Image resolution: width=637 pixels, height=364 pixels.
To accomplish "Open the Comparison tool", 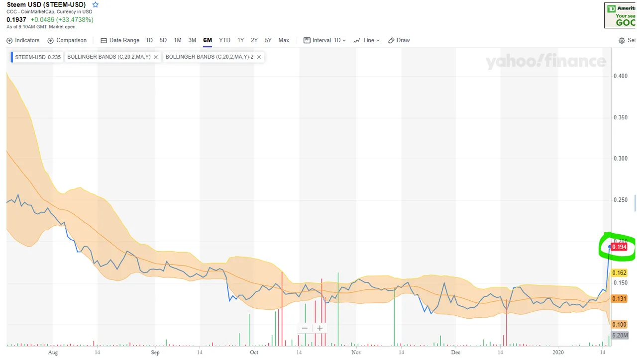I will tap(67, 40).
